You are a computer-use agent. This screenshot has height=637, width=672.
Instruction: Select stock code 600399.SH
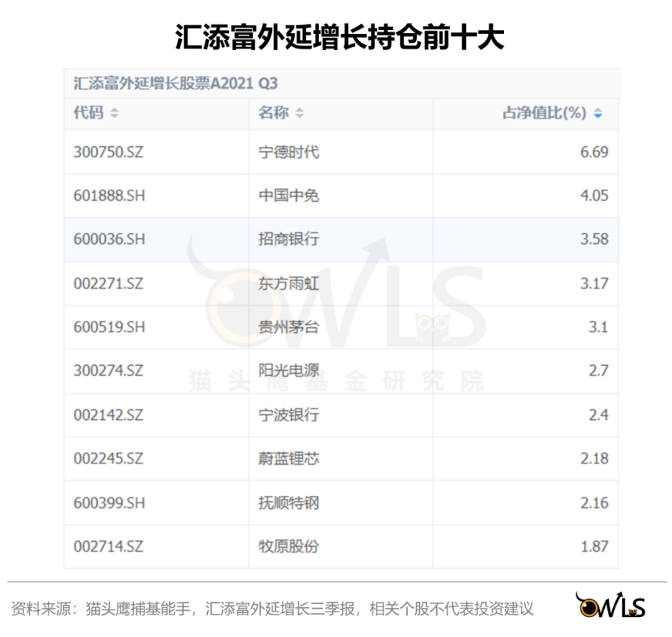click(110, 503)
